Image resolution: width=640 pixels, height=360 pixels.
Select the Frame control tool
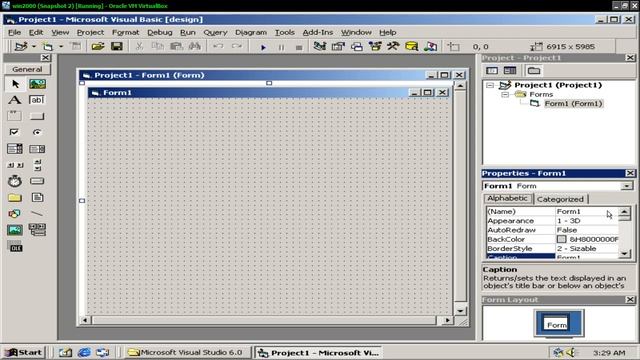(x=15, y=116)
